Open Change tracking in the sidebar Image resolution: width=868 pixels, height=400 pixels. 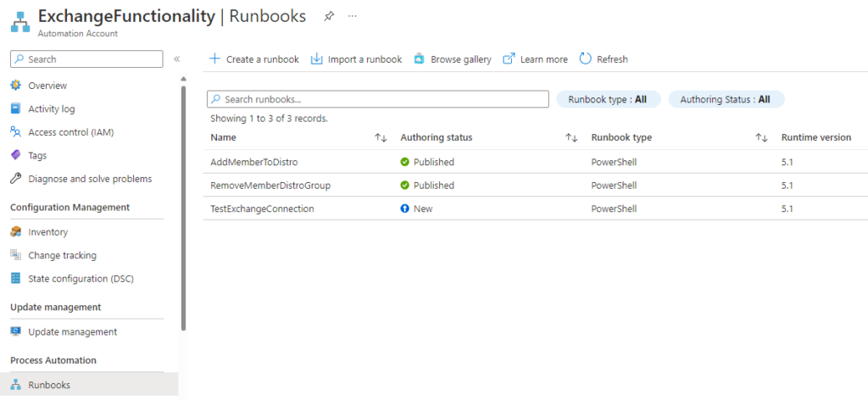(x=62, y=255)
